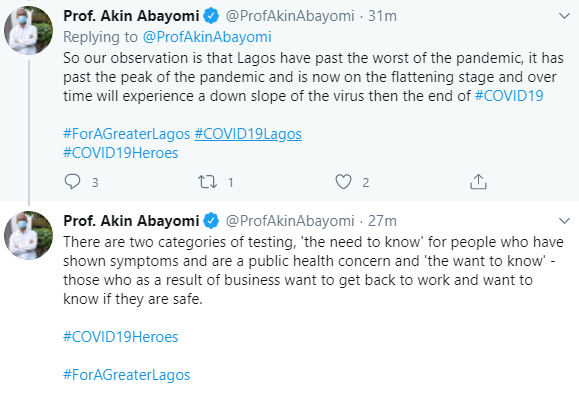Click verified badge on second tweet
This screenshot has height=393, width=579.
point(211,221)
